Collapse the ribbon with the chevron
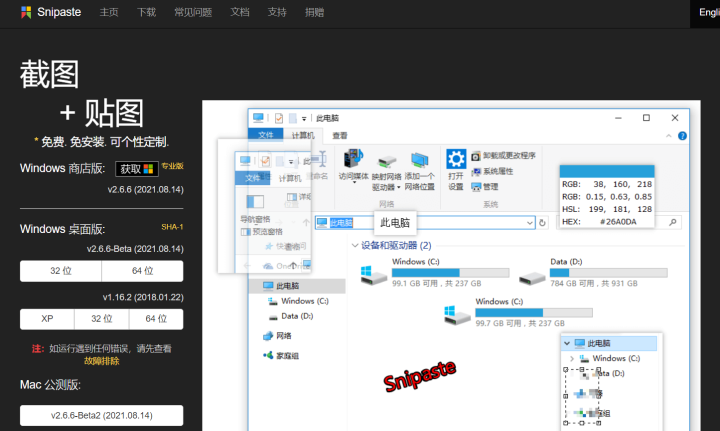 click(669, 136)
